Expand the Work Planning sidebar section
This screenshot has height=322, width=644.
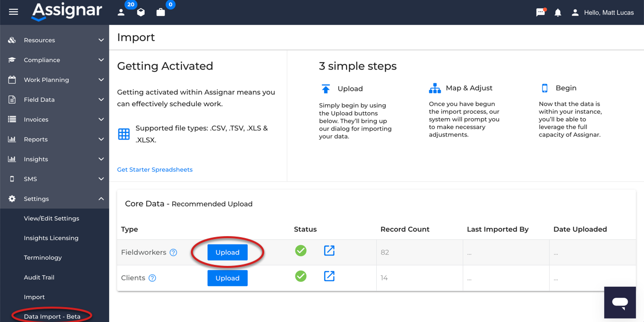tap(55, 80)
